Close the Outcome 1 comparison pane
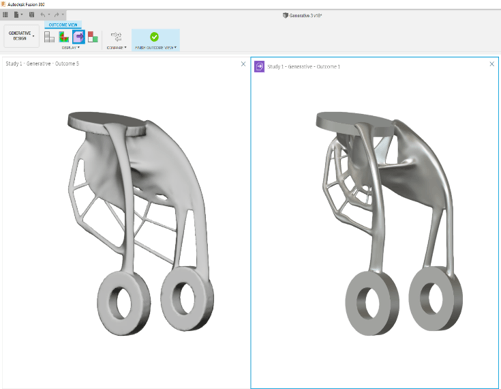This screenshot has height=389, width=501. point(492,64)
